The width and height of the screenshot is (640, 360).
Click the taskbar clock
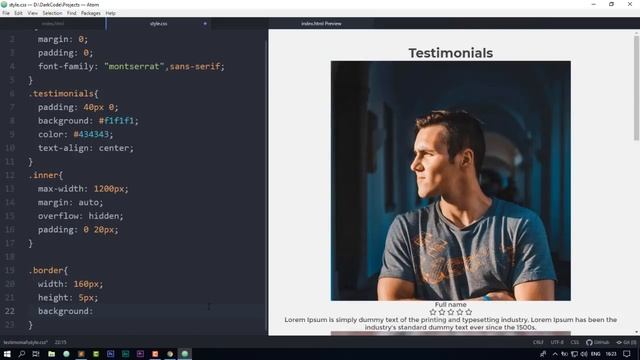click(x=611, y=354)
